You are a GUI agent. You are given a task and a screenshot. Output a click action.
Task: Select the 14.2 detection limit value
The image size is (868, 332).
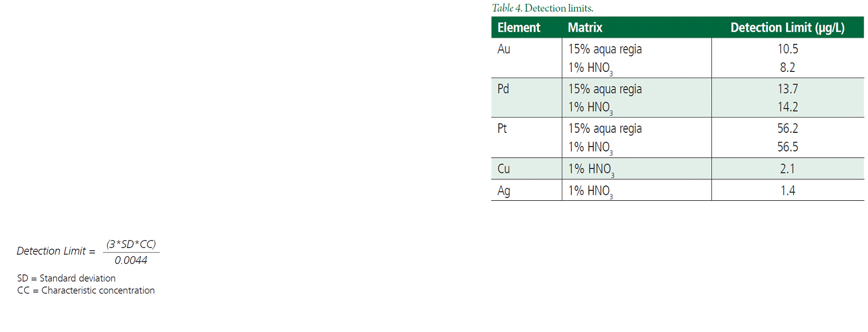787,107
